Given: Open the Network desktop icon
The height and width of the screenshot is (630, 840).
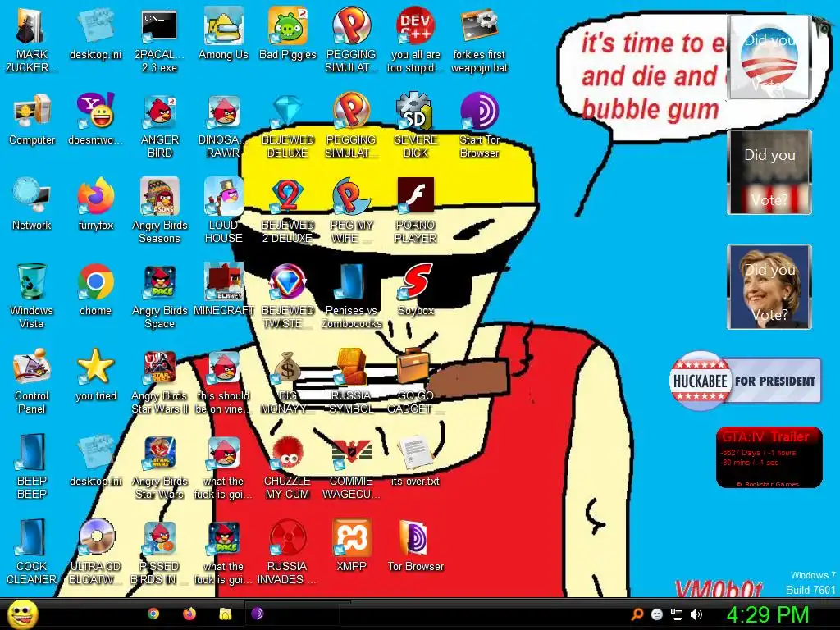Looking at the screenshot, I should [32, 204].
